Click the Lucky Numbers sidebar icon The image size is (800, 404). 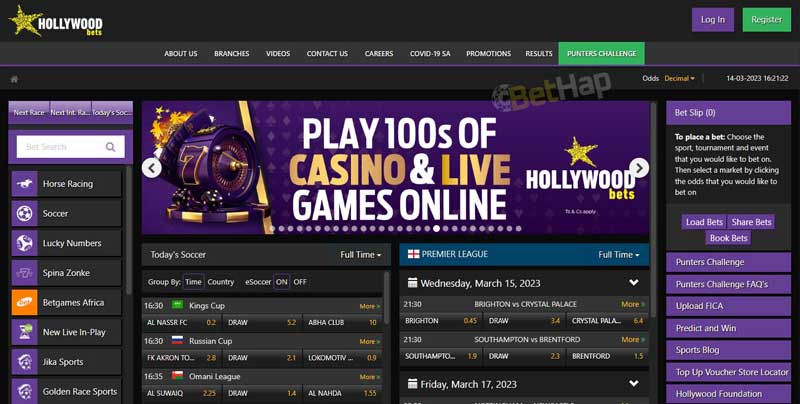coord(24,243)
